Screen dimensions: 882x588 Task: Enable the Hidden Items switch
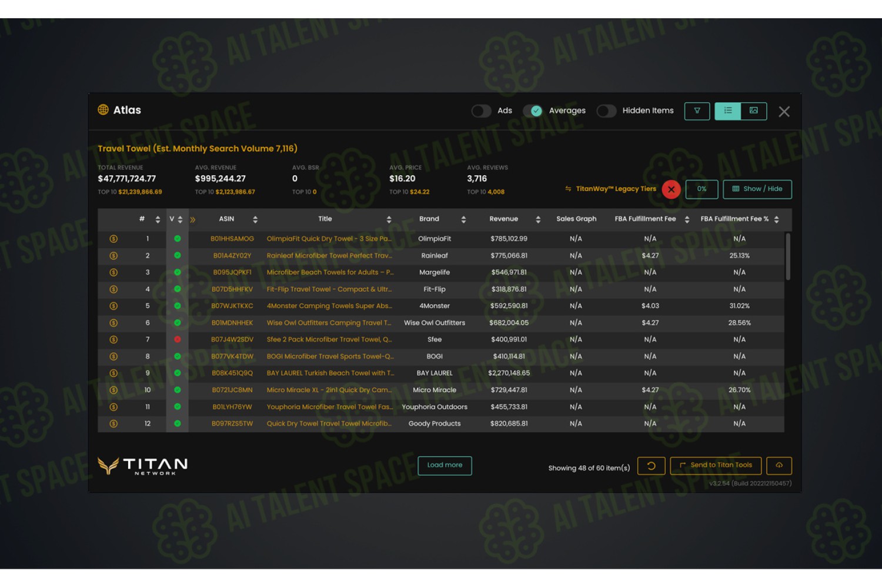pyautogui.click(x=606, y=111)
